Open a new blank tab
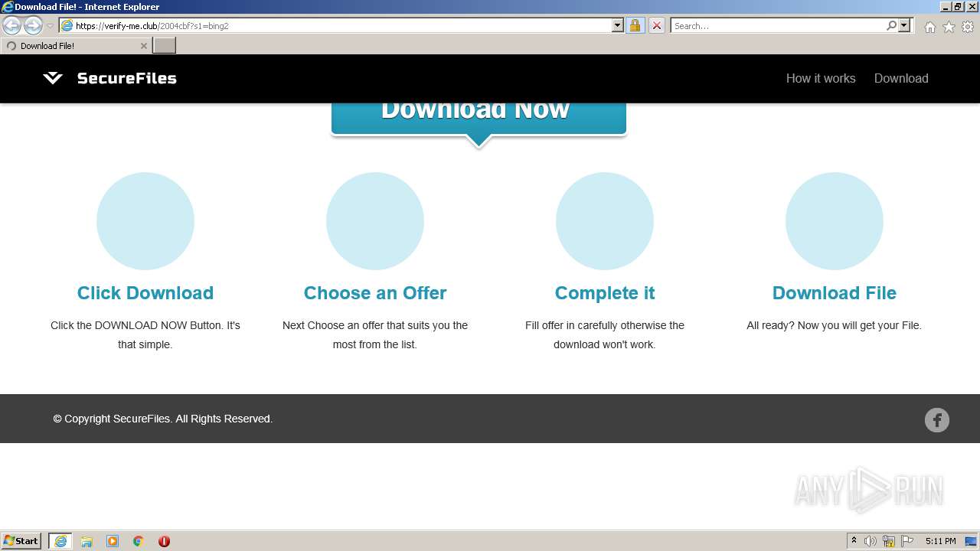This screenshot has height=551, width=980. (165, 45)
